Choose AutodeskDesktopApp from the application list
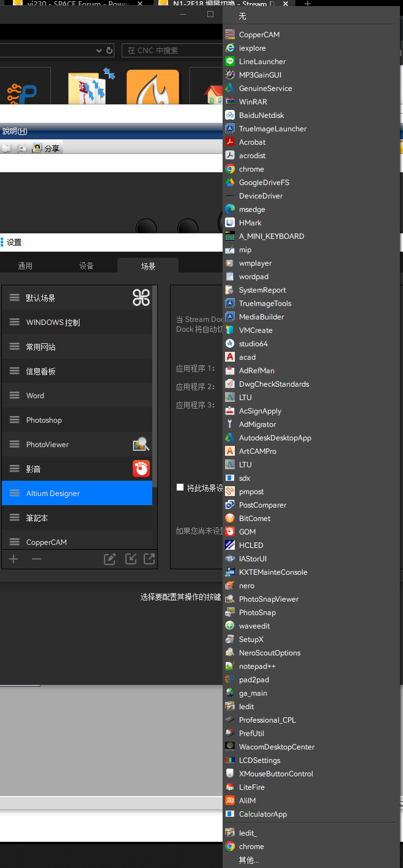 pos(312,437)
